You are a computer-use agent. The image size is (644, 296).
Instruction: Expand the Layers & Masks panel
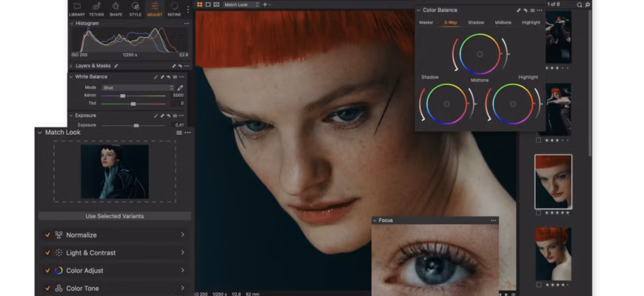click(x=71, y=66)
